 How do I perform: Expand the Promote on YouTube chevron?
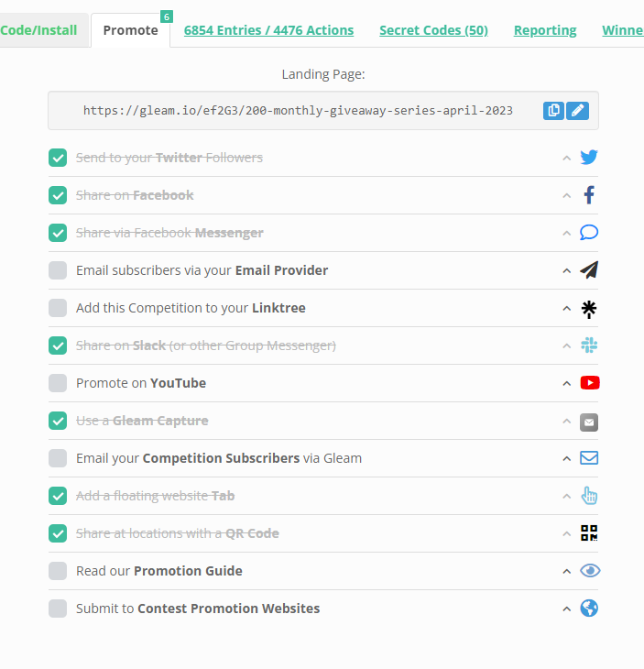tap(566, 384)
